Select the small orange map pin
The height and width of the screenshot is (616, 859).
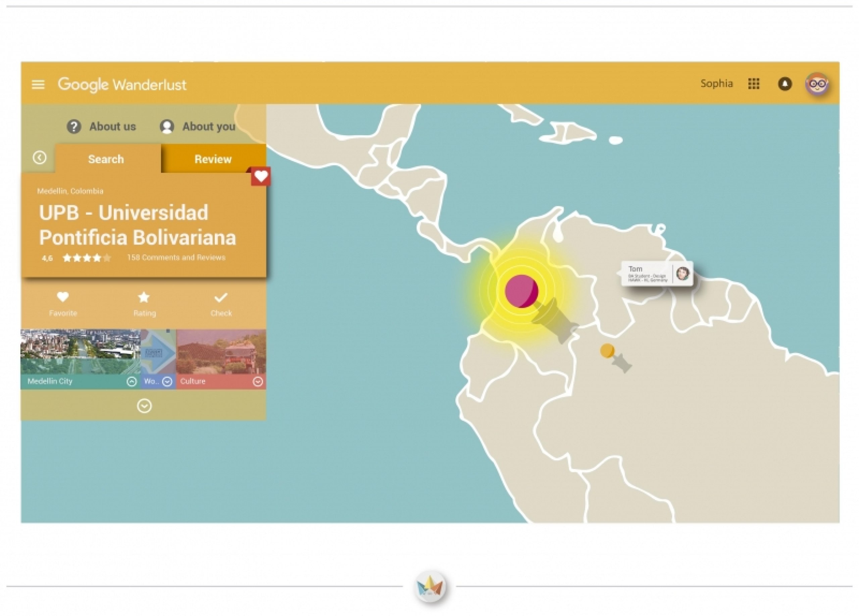point(607,351)
